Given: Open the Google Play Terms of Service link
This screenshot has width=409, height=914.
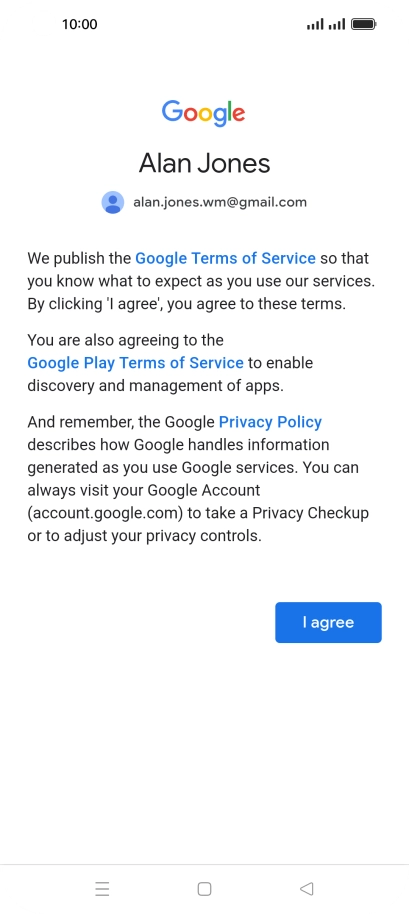Looking at the screenshot, I should click(x=135, y=363).
